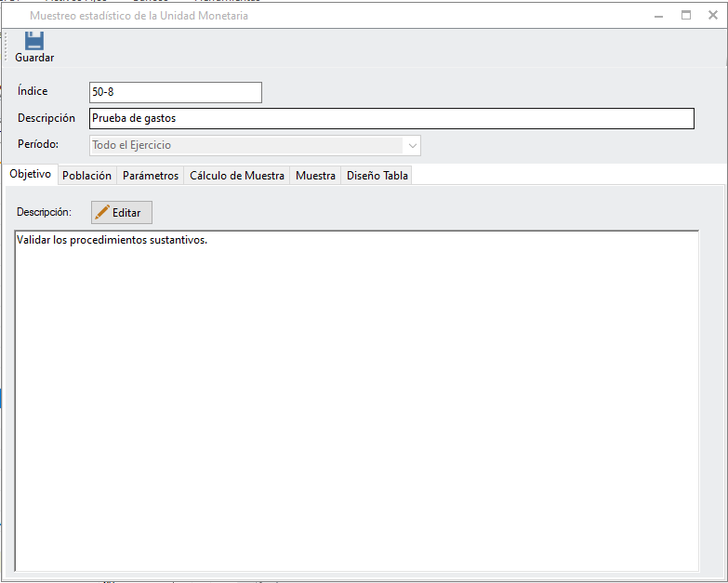This screenshot has height=583, width=728.
Task: Click the window title 'Muestreo estadístico de la Unidad Monetaria'
Action: pos(139,16)
